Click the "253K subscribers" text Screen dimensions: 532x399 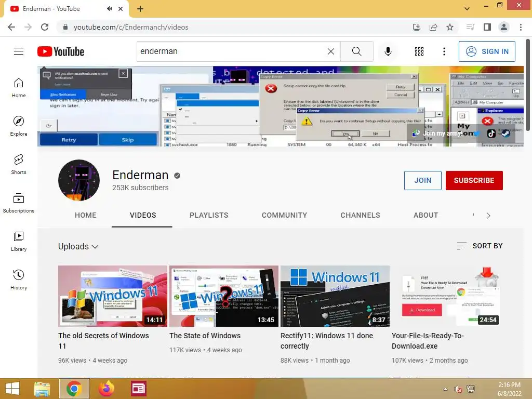pyautogui.click(x=140, y=188)
